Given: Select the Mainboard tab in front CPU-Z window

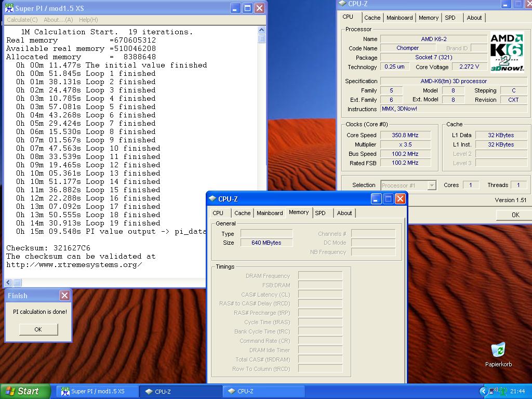Looking at the screenshot, I should tap(270, 213).
